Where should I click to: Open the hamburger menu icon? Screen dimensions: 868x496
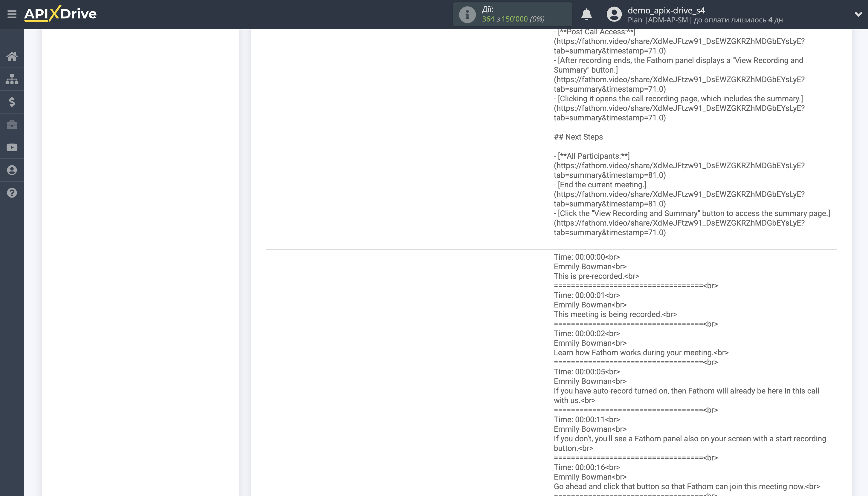click(12, 14)
